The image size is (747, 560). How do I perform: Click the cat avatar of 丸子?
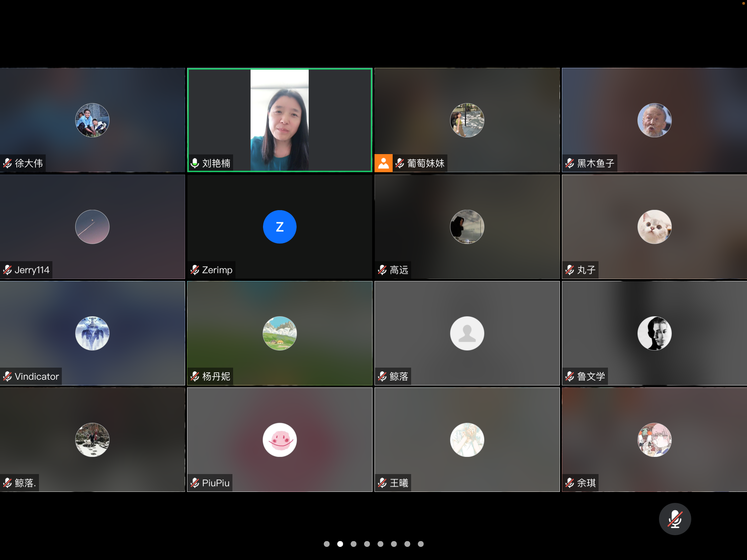654,227
